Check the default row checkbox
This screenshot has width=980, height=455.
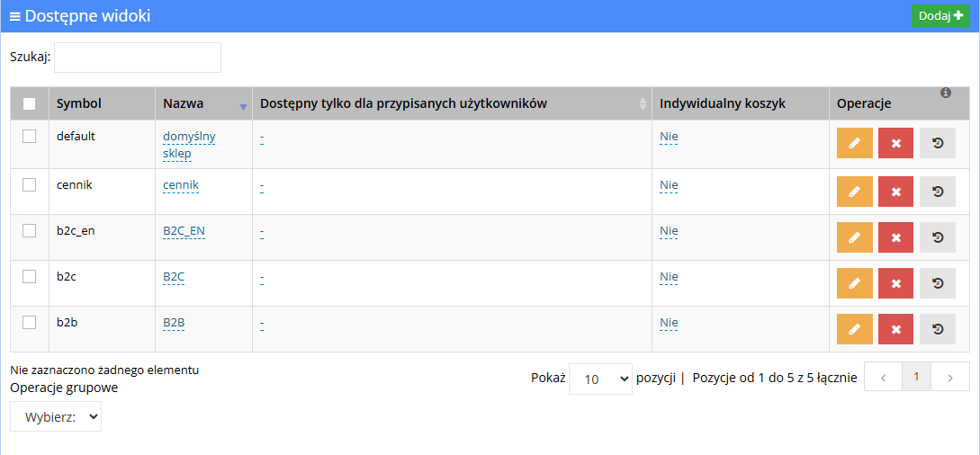click(x=30, y=136)
